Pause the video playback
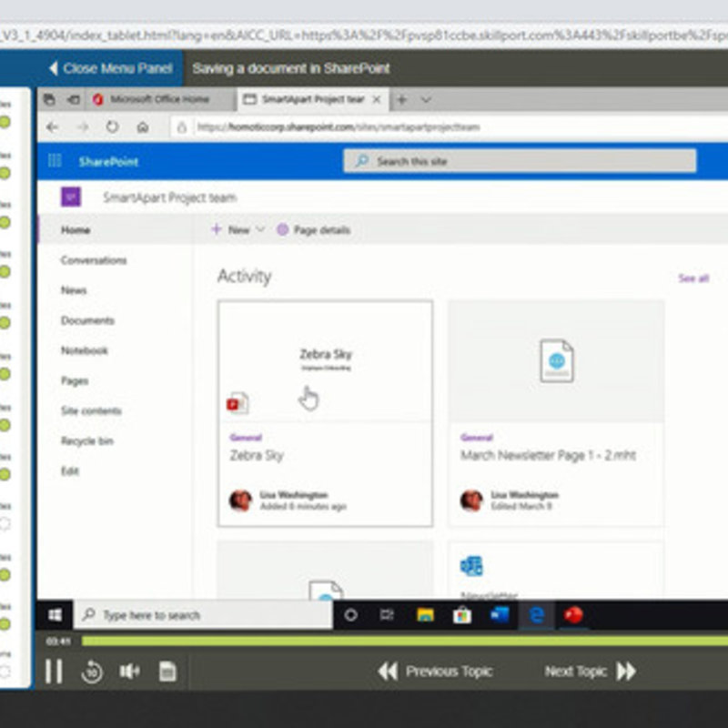Screen dimensions: 728x728 pos(54,672)
